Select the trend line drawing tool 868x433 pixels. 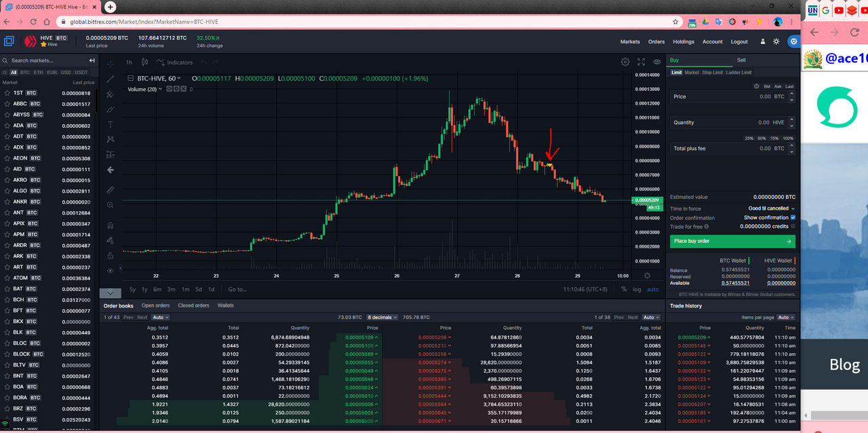tap(110, 79)
